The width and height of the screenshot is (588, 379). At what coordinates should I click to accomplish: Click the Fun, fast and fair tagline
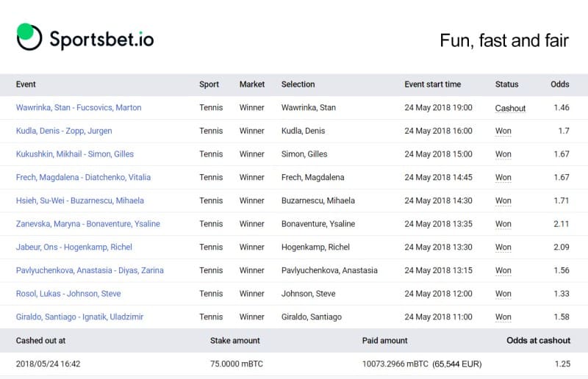[504, 40]
